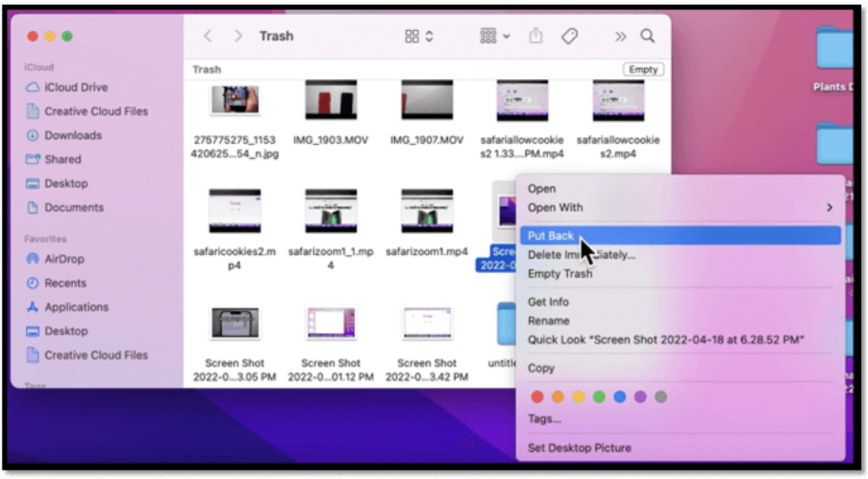The height and width of the screenshot is (479, 868).
Task: Apply the green tag color
Action: tap(599, 397)
